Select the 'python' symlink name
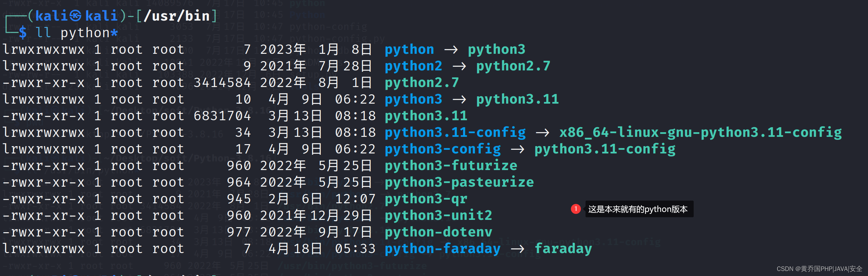 click(x=410, y=50)
